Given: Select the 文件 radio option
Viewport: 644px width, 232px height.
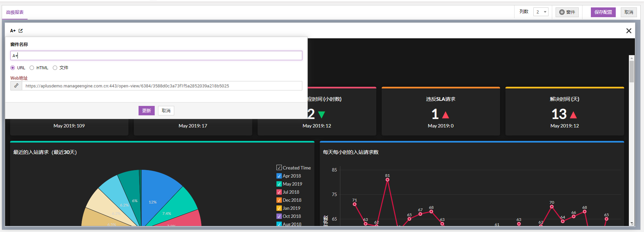Looking at the screenshot, I should click(55, 68).
